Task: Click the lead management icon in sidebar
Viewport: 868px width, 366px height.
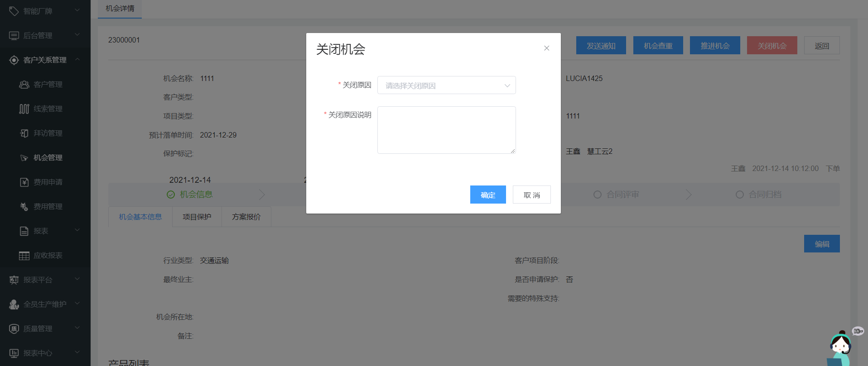Action: coord(24,109)
